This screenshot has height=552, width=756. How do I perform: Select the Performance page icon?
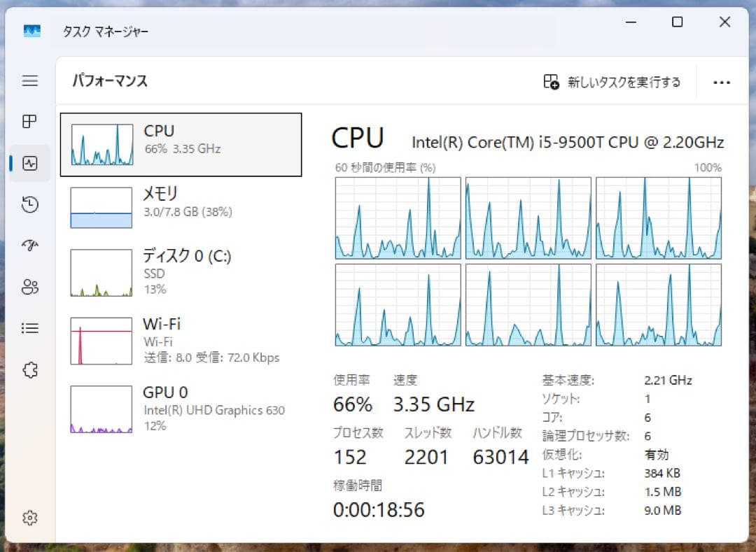(29, 163)
